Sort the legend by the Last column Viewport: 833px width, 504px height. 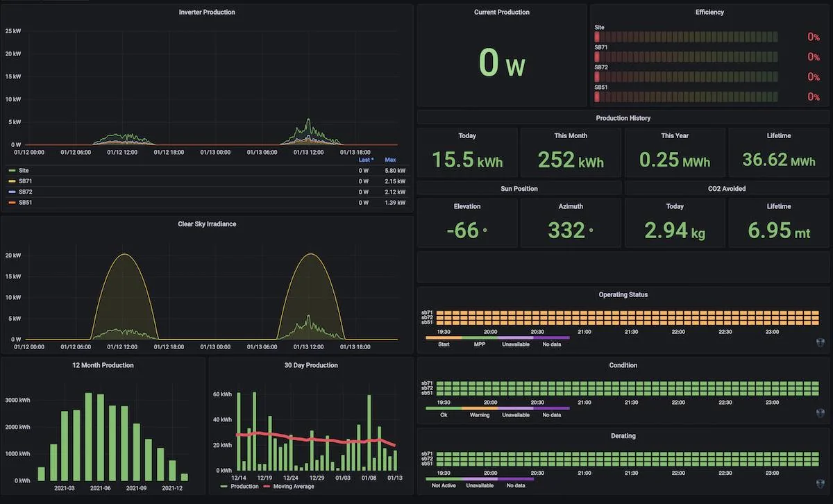[x=365, y=160]
